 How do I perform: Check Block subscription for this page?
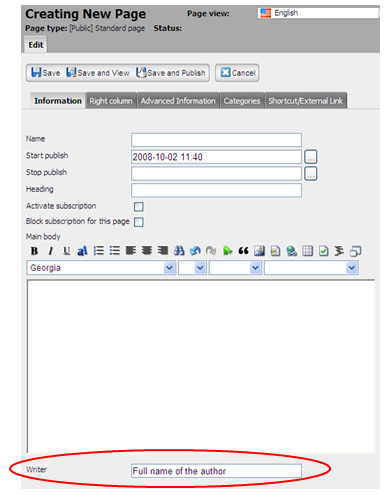(x=139, y=222)
